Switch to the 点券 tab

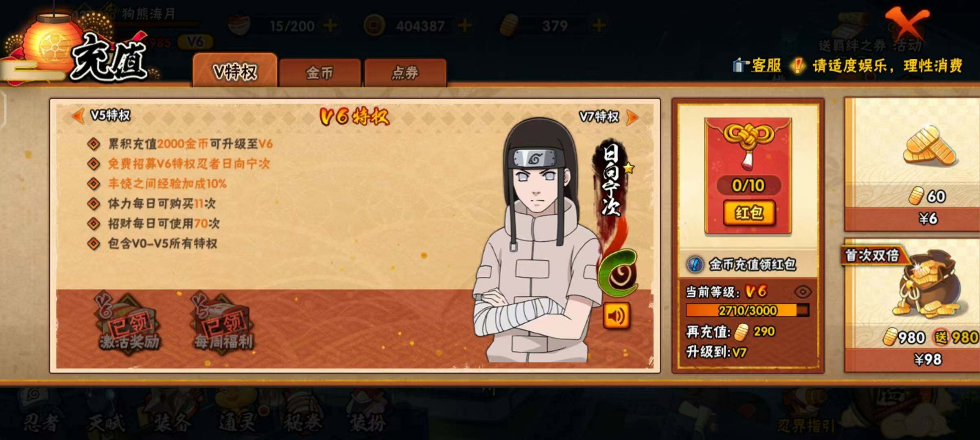point(405,73)
